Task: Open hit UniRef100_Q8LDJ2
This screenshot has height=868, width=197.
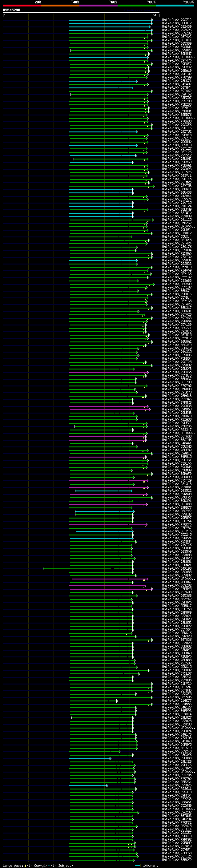Action: 177,23
